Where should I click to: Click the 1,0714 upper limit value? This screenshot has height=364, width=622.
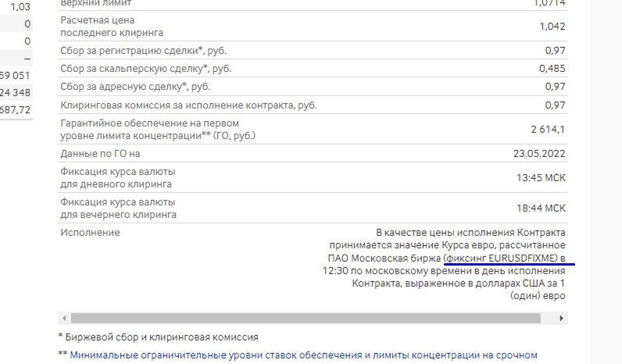[x=549, y=3]
